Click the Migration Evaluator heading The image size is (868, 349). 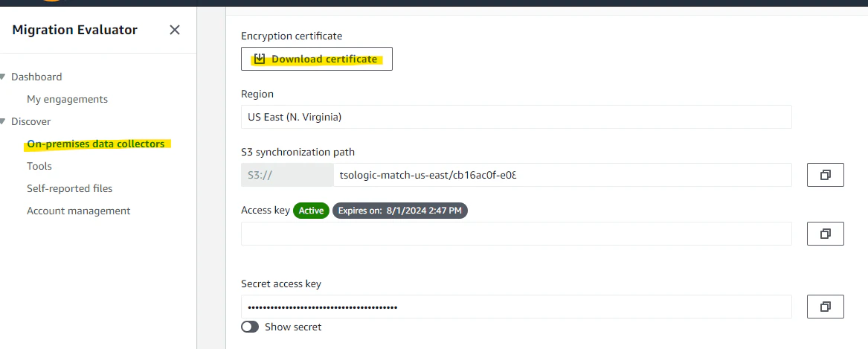pos(74,30)
